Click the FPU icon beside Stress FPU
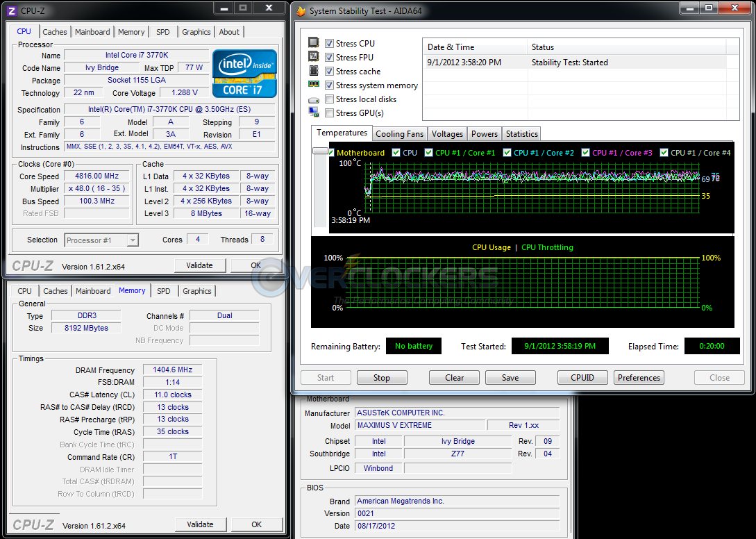Screen dimensions: 756x539 tap(314, 57)
